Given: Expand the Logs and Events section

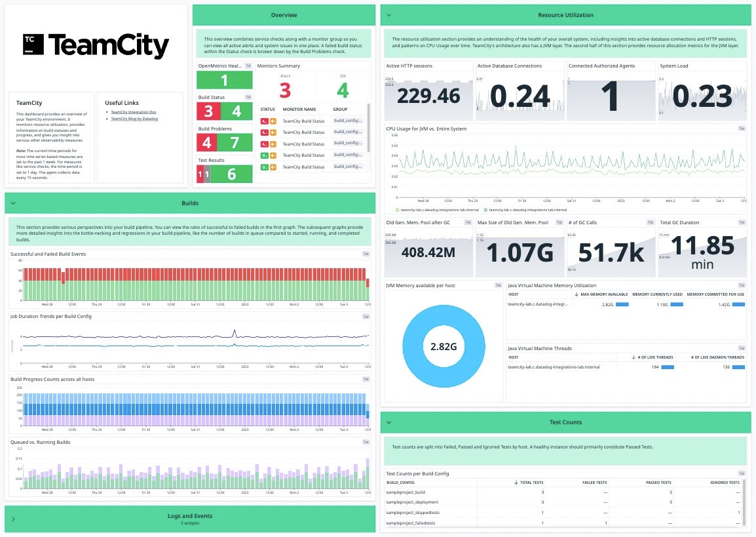Looking at the screenshot, I should click(x=12, y=519).
